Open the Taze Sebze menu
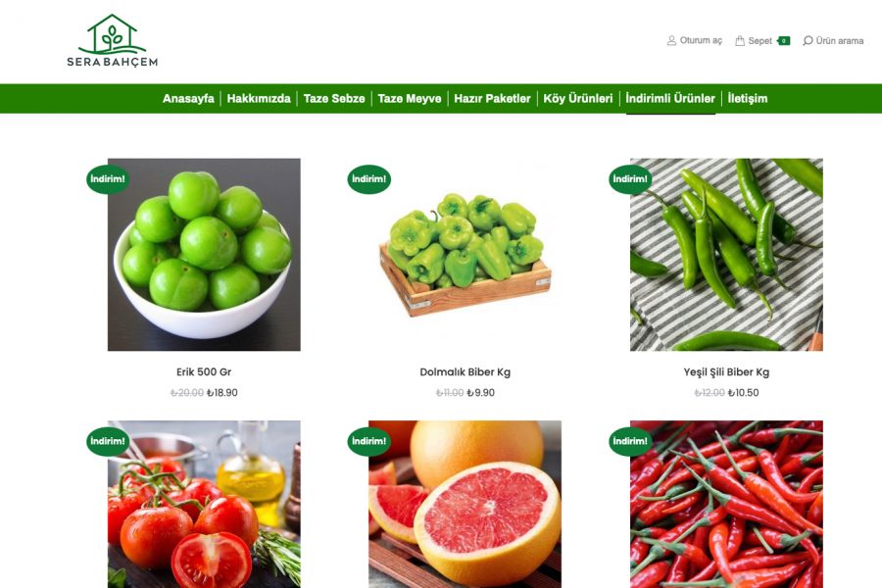This screenshot has width=882, height=588. (x=334, y=98)
